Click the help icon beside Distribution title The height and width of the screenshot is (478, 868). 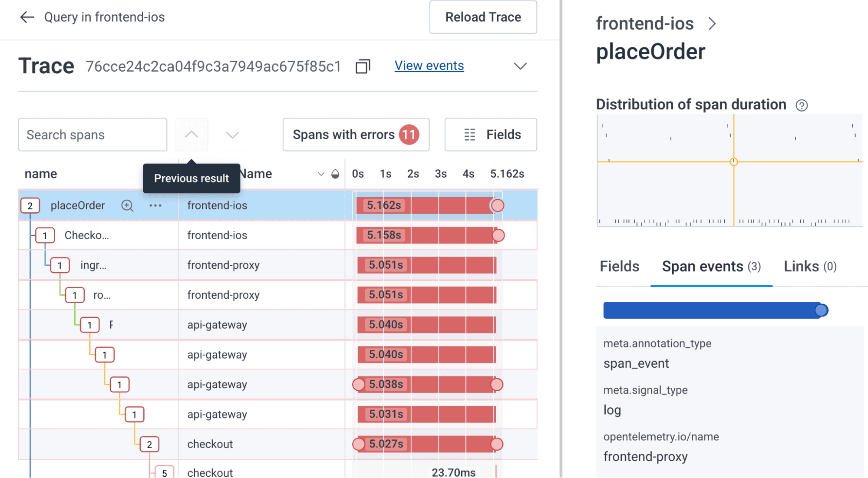802,105
